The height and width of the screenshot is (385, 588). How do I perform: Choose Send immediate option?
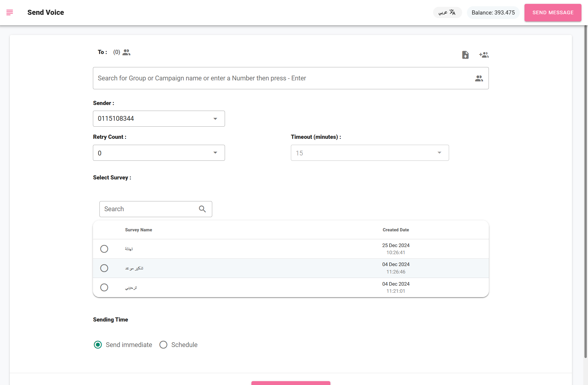[x=98, y=345]
